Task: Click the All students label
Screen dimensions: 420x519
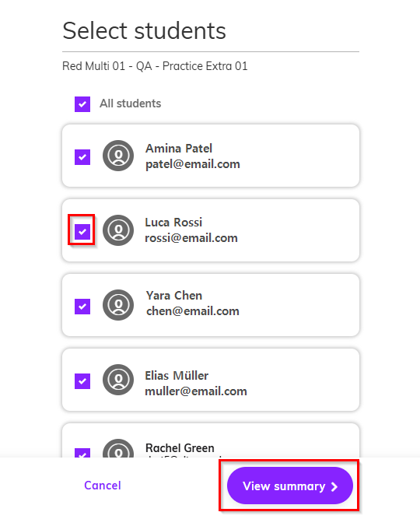Action: 131,103
